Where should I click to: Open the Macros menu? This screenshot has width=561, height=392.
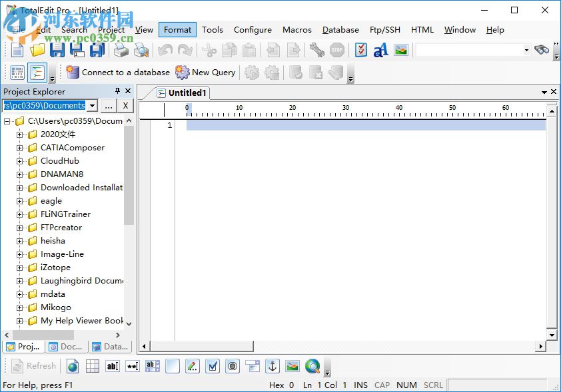(296, 29)
